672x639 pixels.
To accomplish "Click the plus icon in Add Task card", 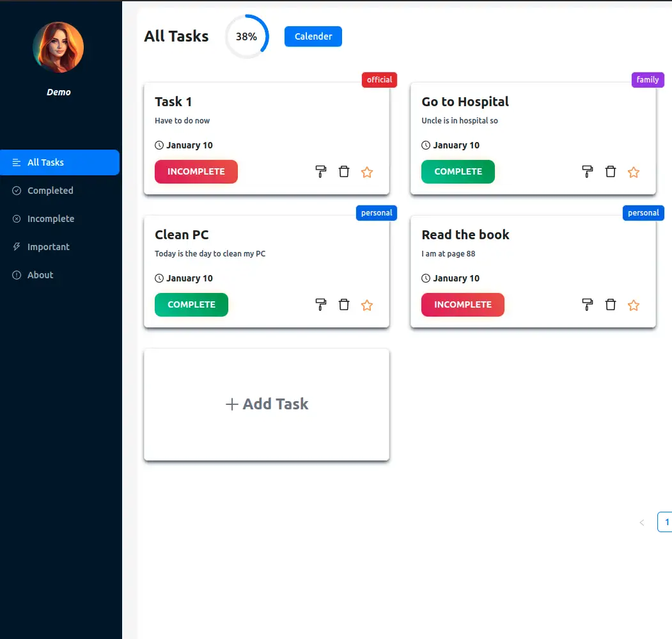I will tap(232, 404).
